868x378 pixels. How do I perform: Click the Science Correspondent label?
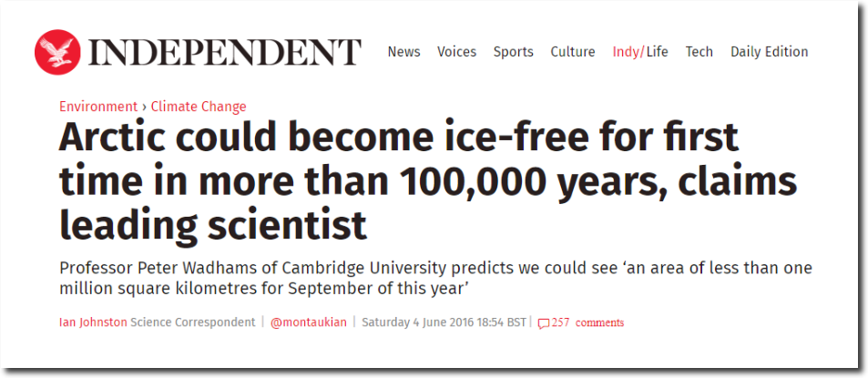click(193, 322)
